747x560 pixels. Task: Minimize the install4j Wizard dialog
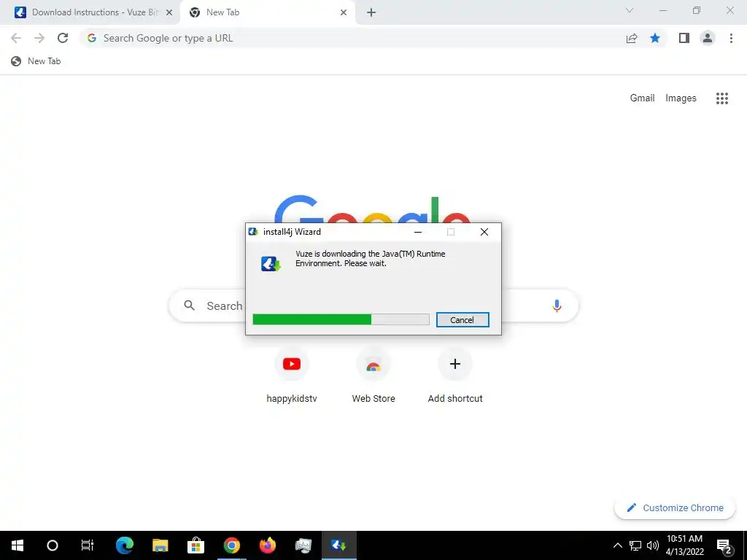[x=418, y=232]
